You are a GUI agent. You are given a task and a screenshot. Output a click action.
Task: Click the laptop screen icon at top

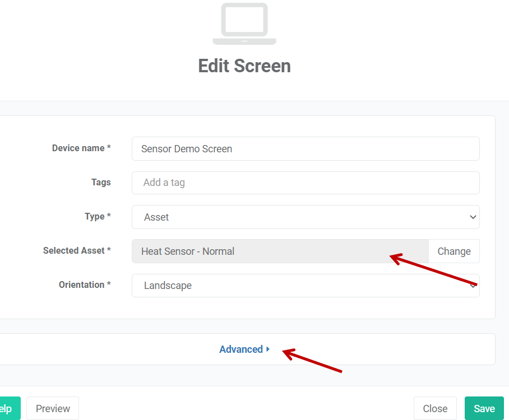click(x=244, y=24)
